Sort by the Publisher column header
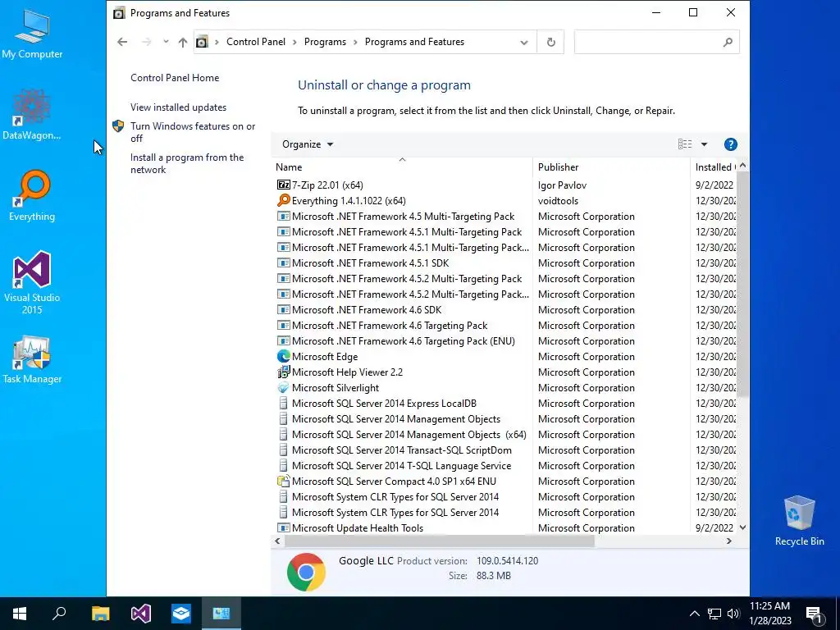This screenshot has width=840, height=630. coord(611,167)
